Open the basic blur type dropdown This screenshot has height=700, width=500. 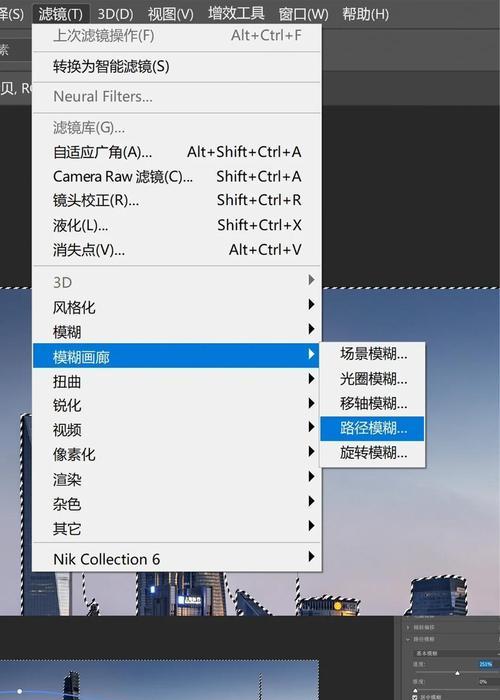pos(457,653)
